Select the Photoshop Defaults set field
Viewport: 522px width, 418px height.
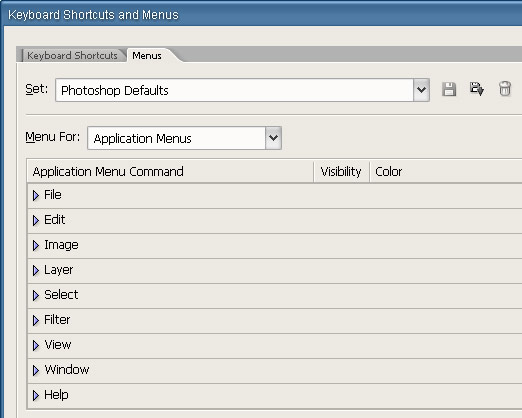point(234,90)
